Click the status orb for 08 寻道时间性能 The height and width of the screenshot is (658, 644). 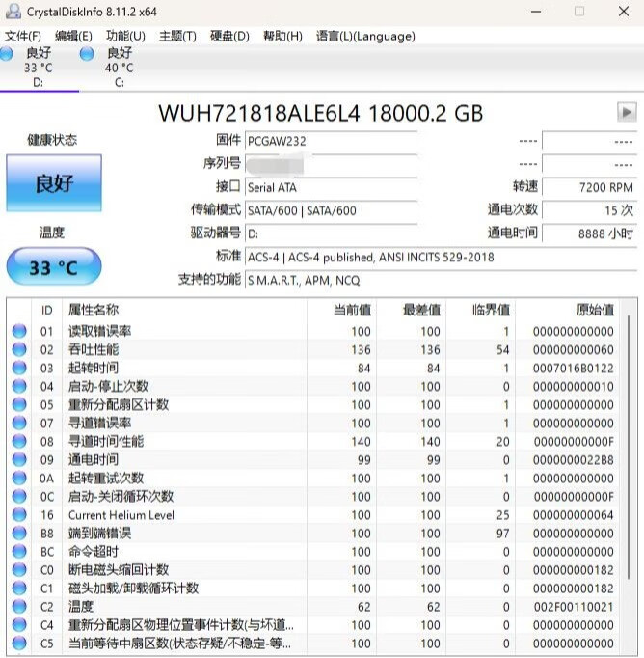point(19,441)
